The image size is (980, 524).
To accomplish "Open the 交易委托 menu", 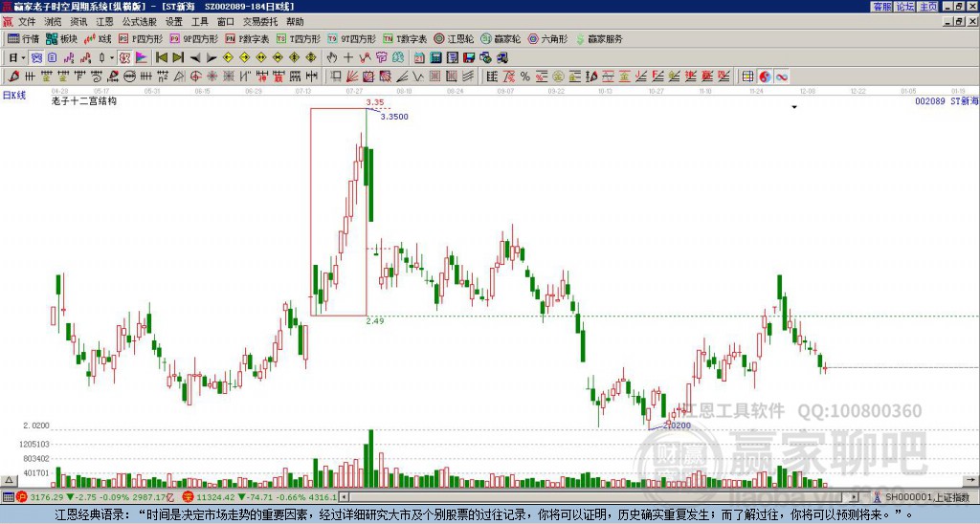I will (x=260, y=22).
